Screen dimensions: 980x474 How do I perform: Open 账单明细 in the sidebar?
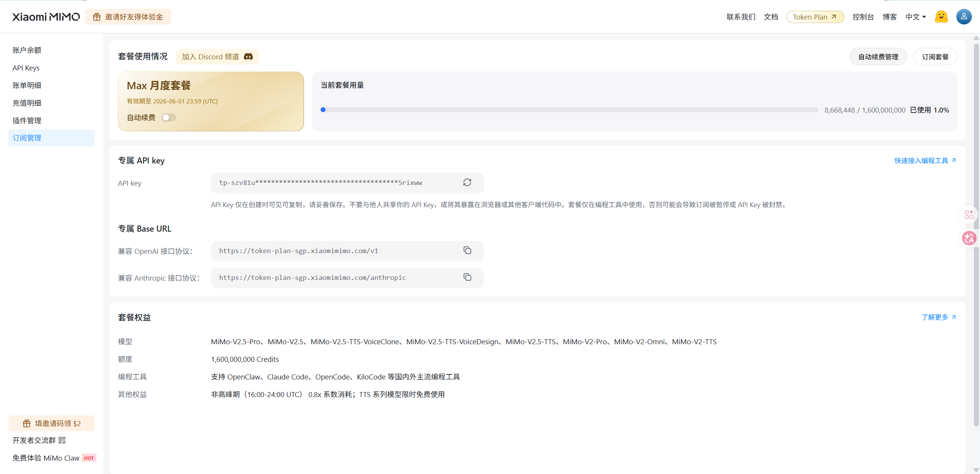pyautogui.click(x=52, y=85)
